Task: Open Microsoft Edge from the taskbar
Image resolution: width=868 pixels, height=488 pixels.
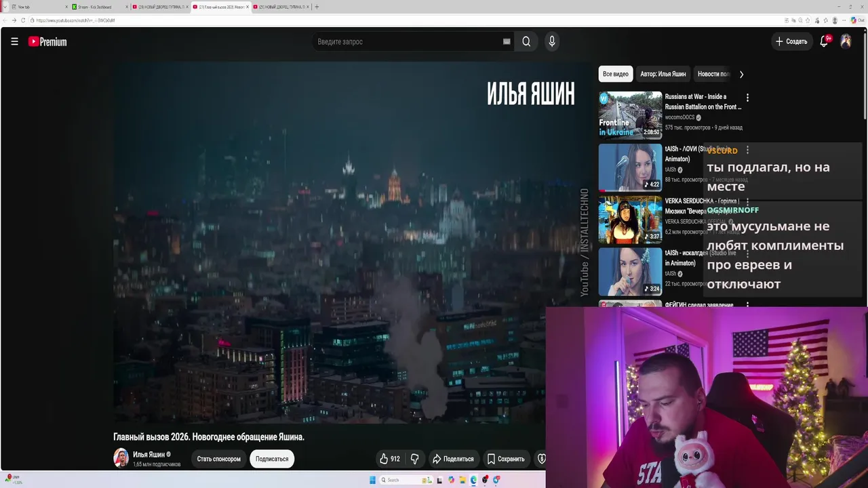Action: click(473, 480)
